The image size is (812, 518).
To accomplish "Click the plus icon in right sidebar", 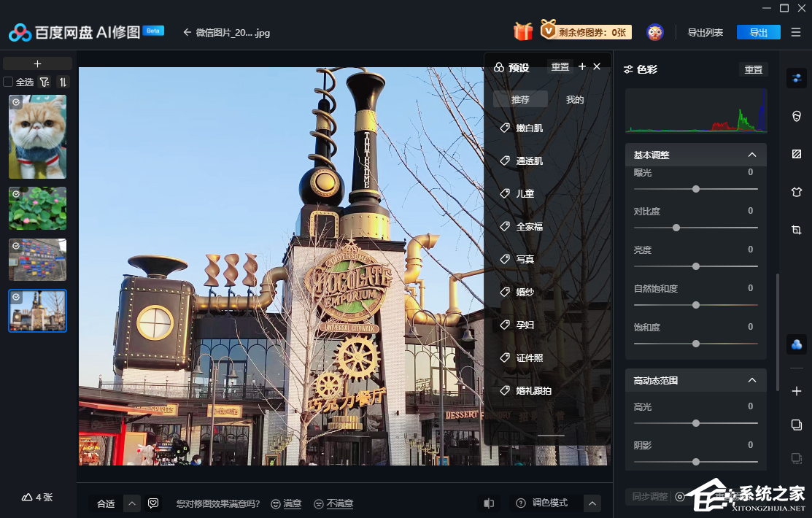I will tap(797, 391).
